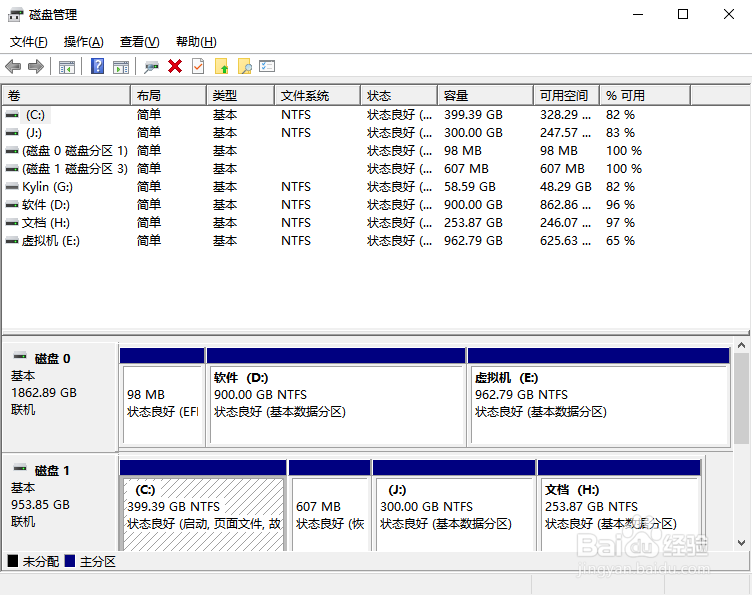Open the blue question mark Help icon
This screenshot has width=752, height=595.
97,66
